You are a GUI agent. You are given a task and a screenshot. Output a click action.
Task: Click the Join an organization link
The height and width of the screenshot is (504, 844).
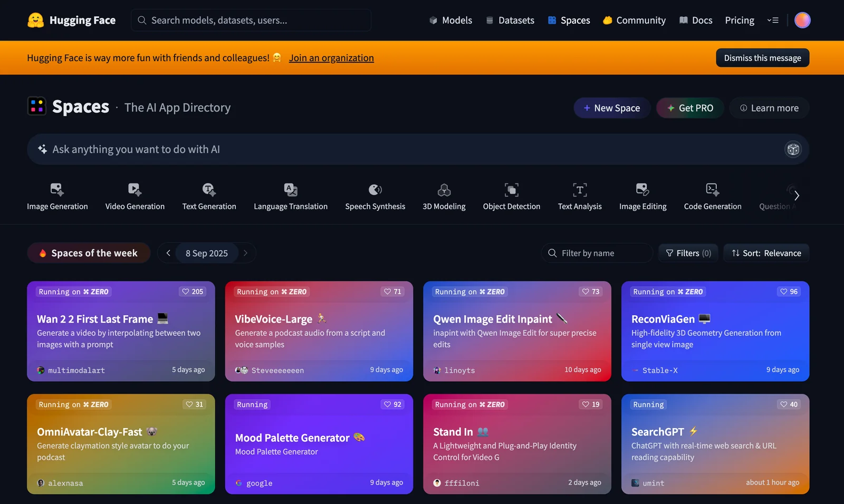331,58
